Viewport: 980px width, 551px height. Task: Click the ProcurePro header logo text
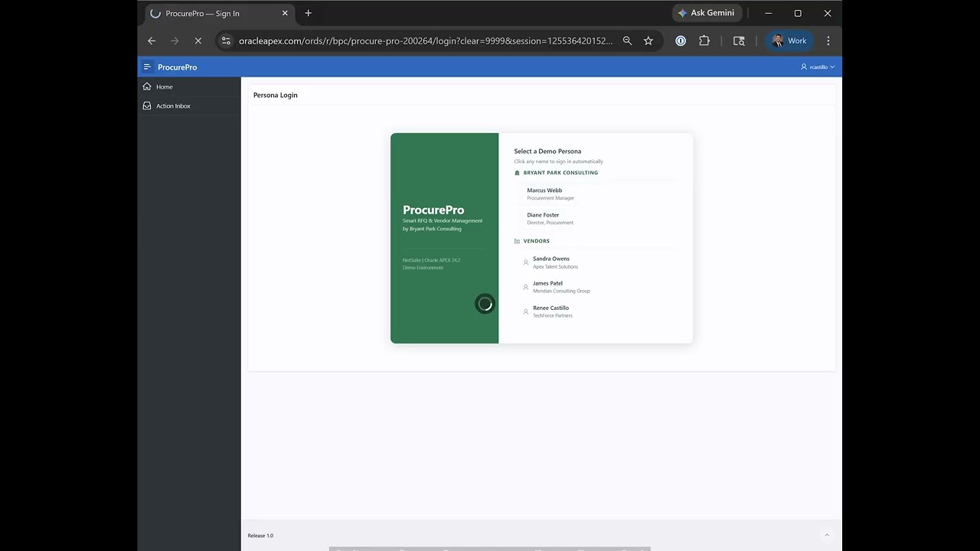click(177, 67)
